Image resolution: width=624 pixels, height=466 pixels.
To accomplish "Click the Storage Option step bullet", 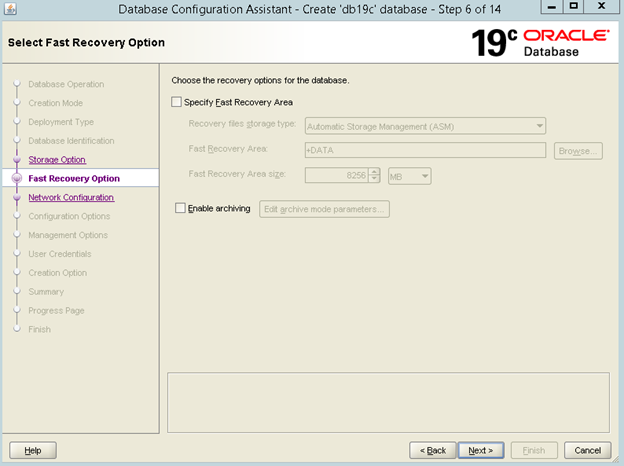I will click(17, 160).
